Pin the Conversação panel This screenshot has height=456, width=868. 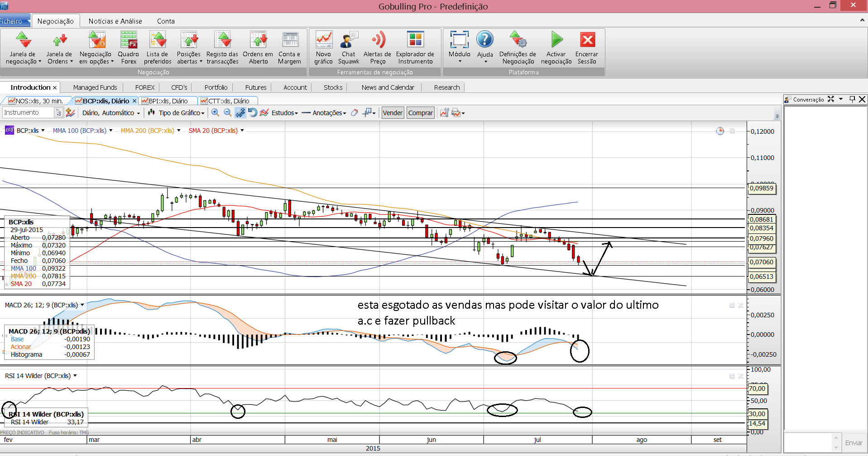click(x=852, y=99)
